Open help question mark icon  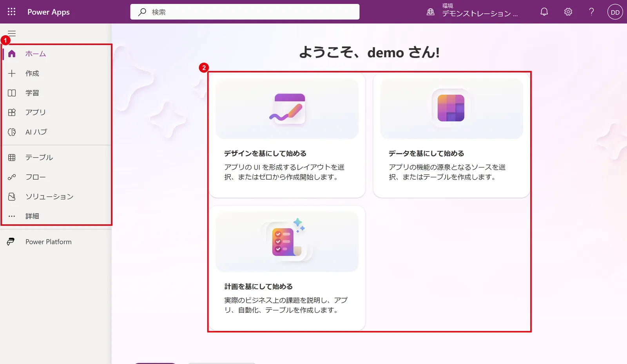pos(591,12)
